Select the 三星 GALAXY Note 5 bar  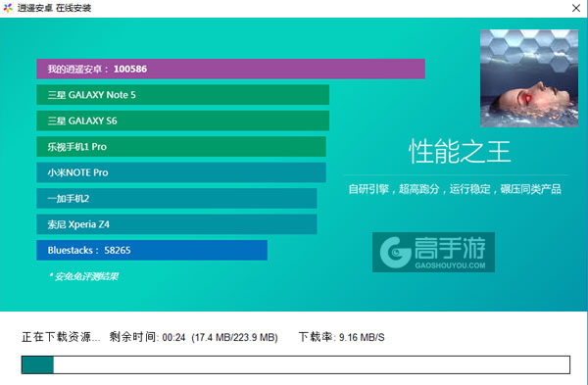(182, 95)
